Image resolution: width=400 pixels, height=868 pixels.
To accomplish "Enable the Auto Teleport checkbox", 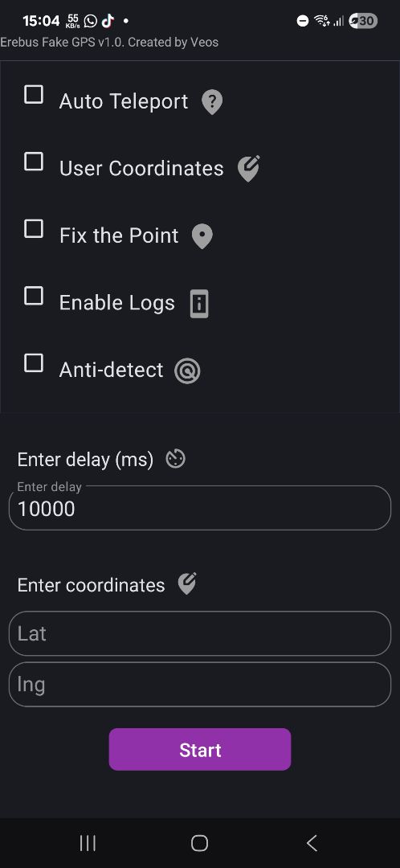I will coord(34,95).
